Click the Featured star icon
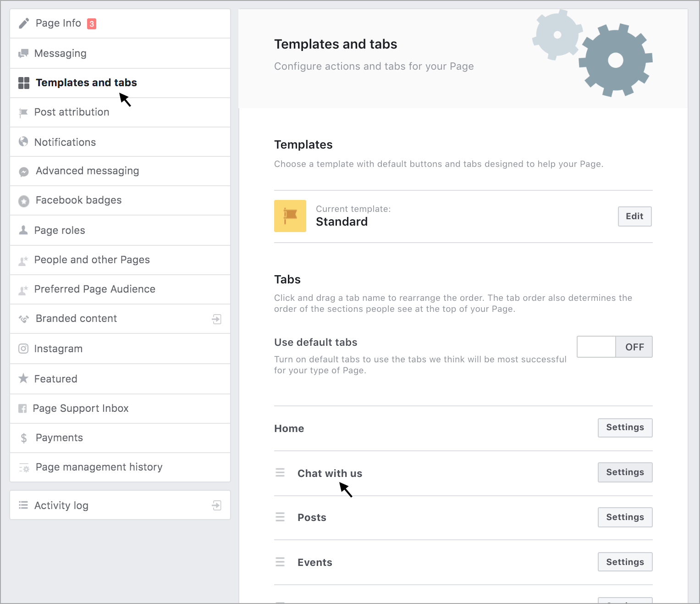Screen dimensions: 700x604 [23, 379]
